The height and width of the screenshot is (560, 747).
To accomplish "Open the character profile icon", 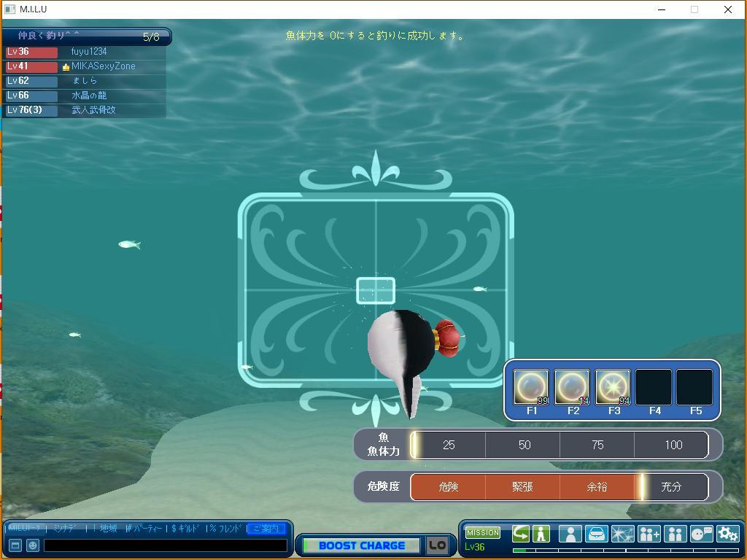I will (x=570, y=534).
